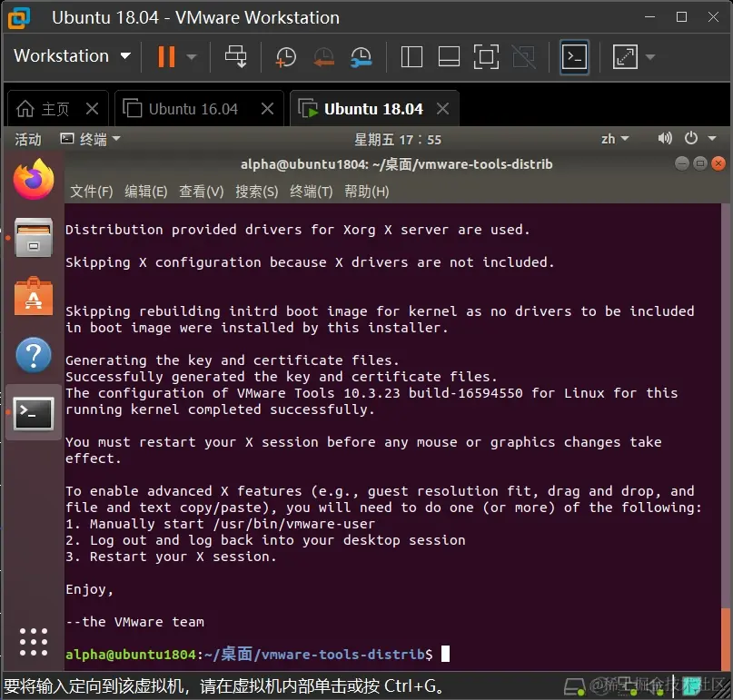733x700 pixels.
Task: Open the 帮助(H) menu in terminal
Action: coord(367,192)
